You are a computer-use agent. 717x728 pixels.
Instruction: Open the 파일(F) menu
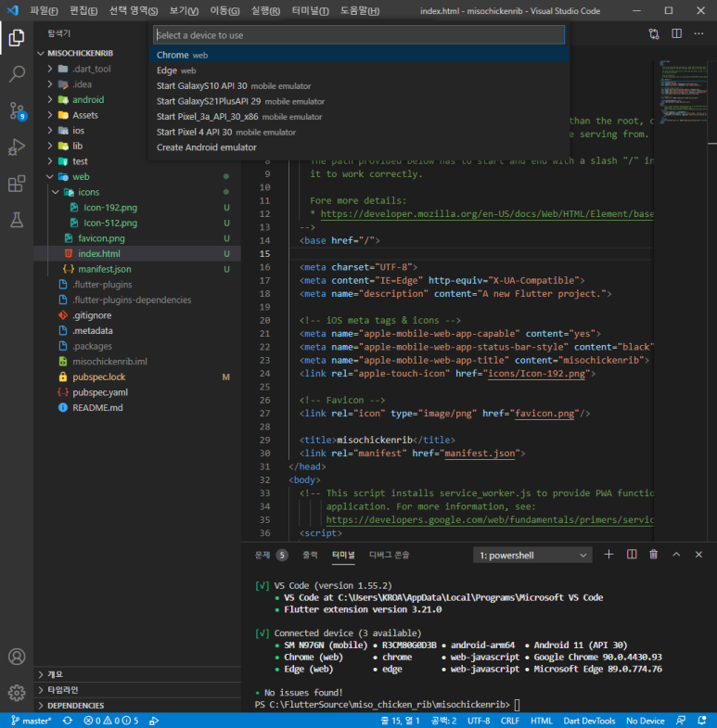(x=45, y=11)
